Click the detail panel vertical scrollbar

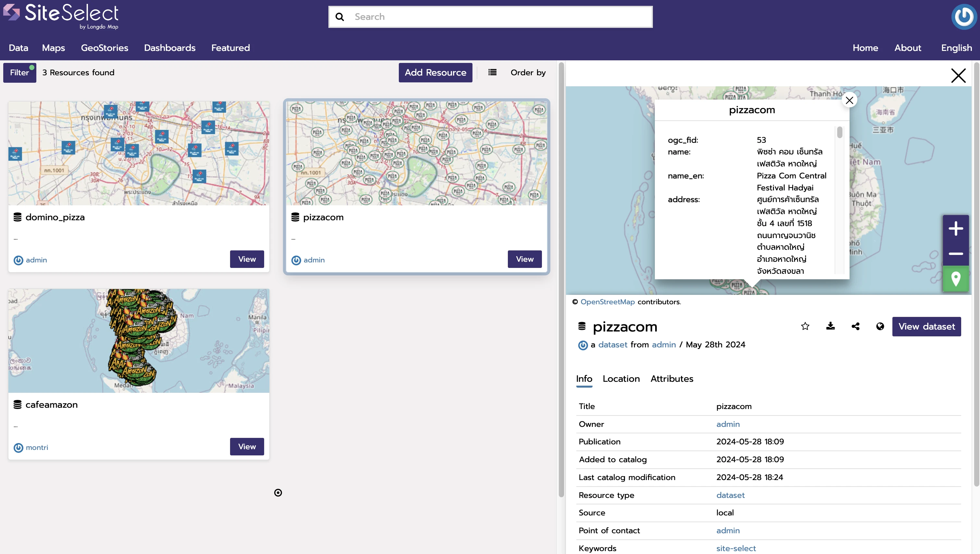[x=976, y=274]
